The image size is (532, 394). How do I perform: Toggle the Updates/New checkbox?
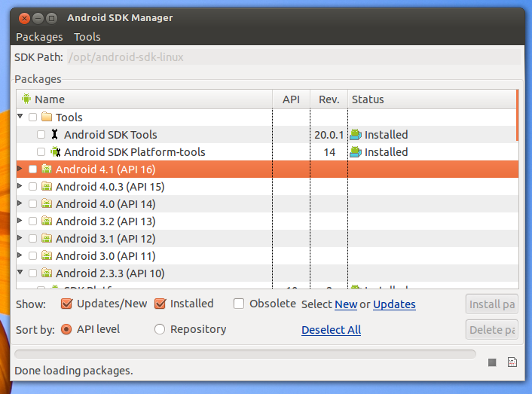click(x=66, y=304)
